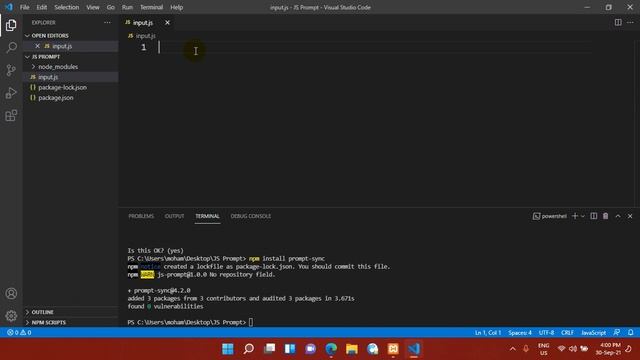Switch to the Debug Console tab
The width and height of the screenshot is (640, 360).
click(251, 216)
